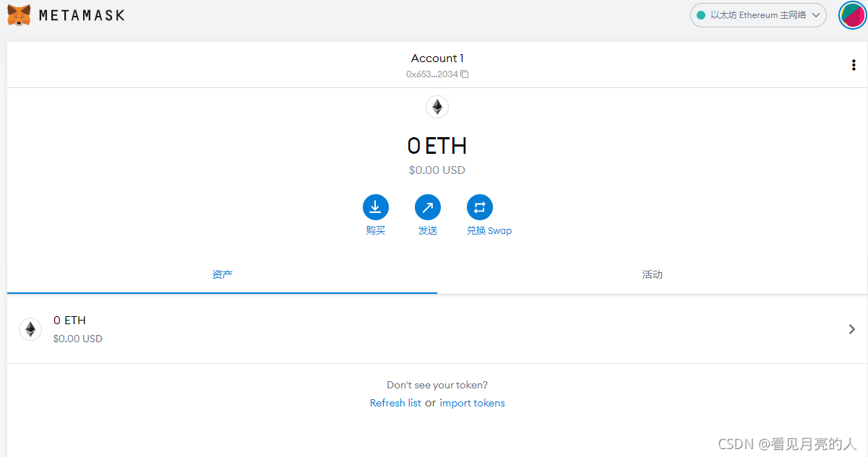Click the $0.00 USD value under the main balance
868x457 pixels.
437,170
